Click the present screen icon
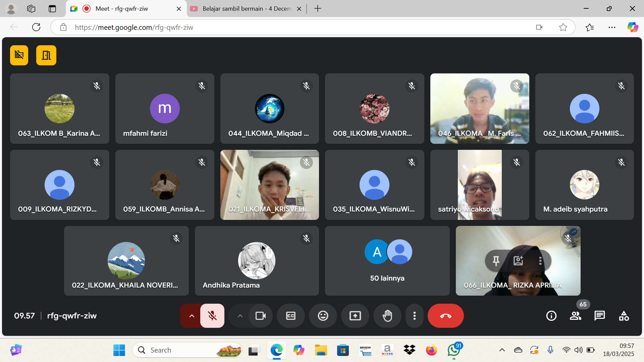644x362 pixels. [355, 316]
